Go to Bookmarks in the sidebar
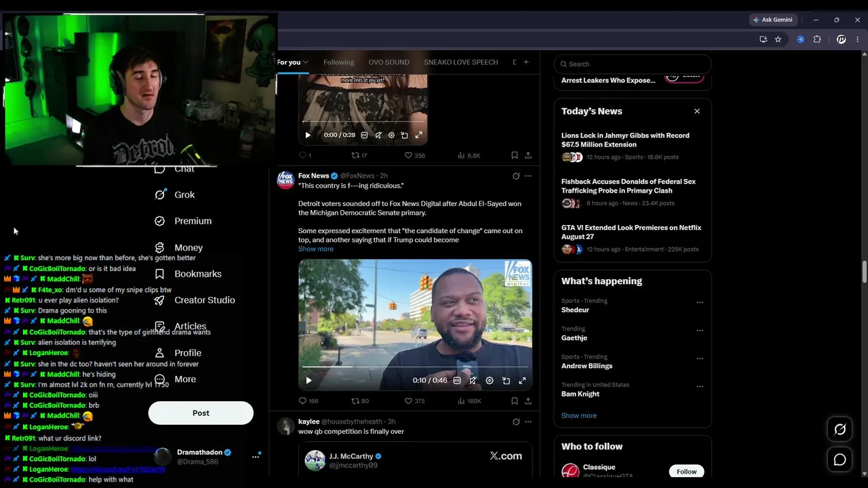Image resolution: width=868 pixels, height=488 pixels. click(x=188, y=274)
